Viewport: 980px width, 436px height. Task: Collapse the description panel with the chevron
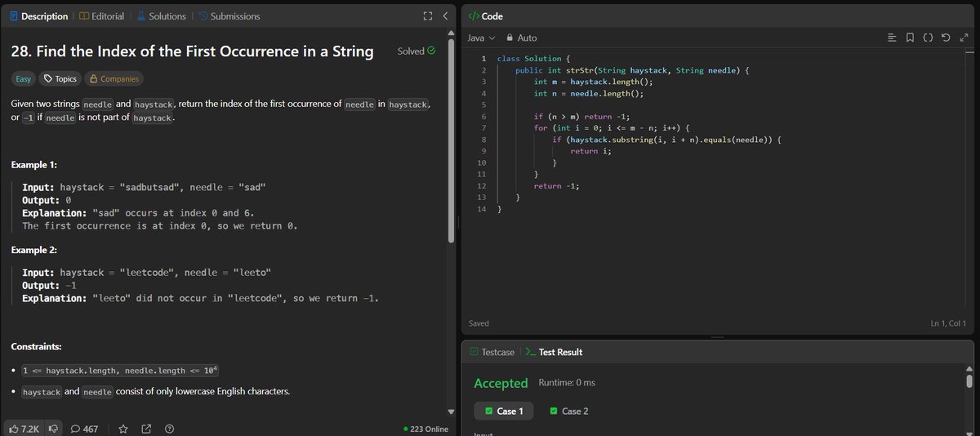(x=445, y=16)
